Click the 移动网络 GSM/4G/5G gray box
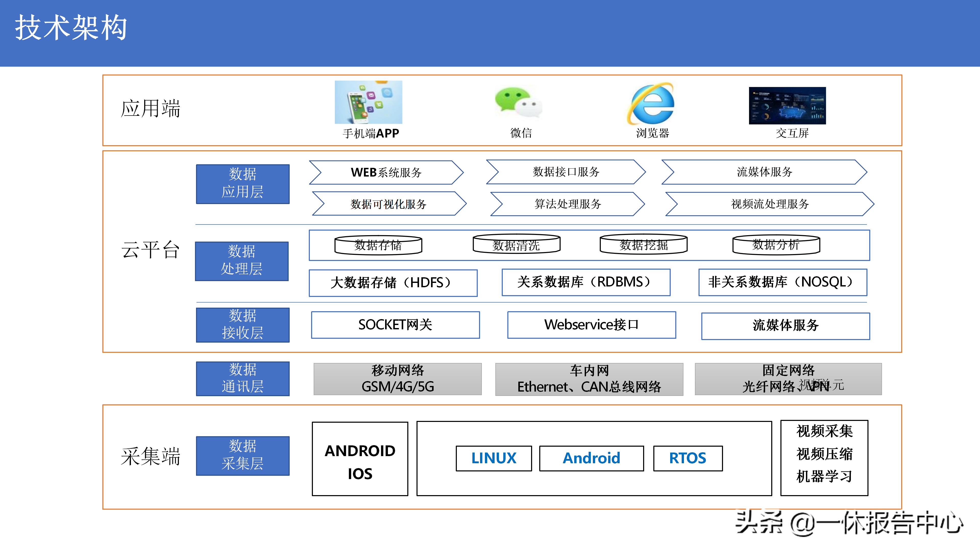Viewport: 980px width, 551px height. pyautogui.click(x=397, y=379)
